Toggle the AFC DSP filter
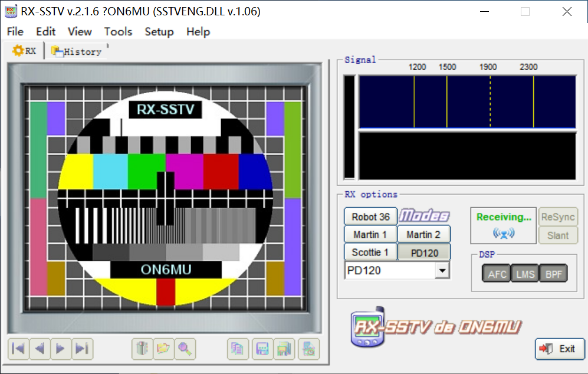This screenshot has height=374, width=588. click(x=497, y=274)
